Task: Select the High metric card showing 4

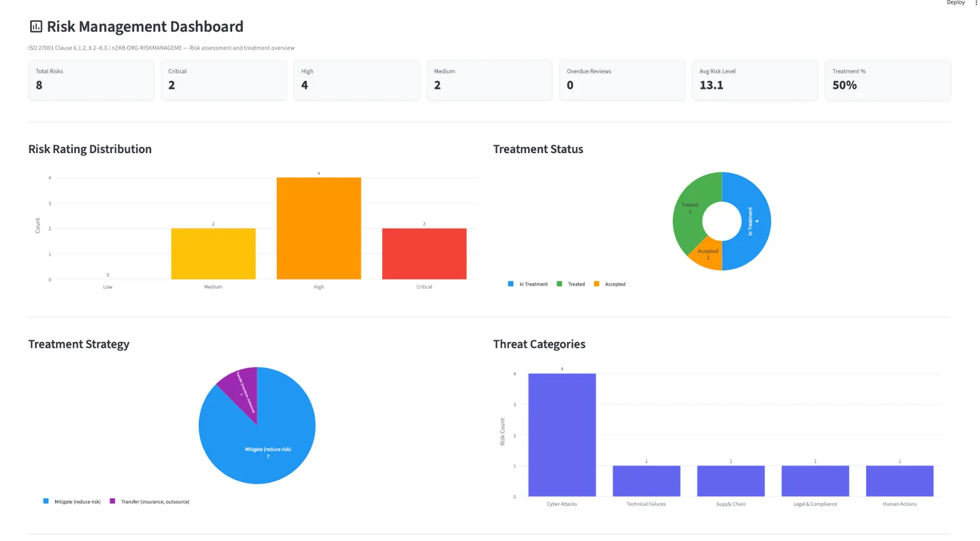Action: pos(356,80)
